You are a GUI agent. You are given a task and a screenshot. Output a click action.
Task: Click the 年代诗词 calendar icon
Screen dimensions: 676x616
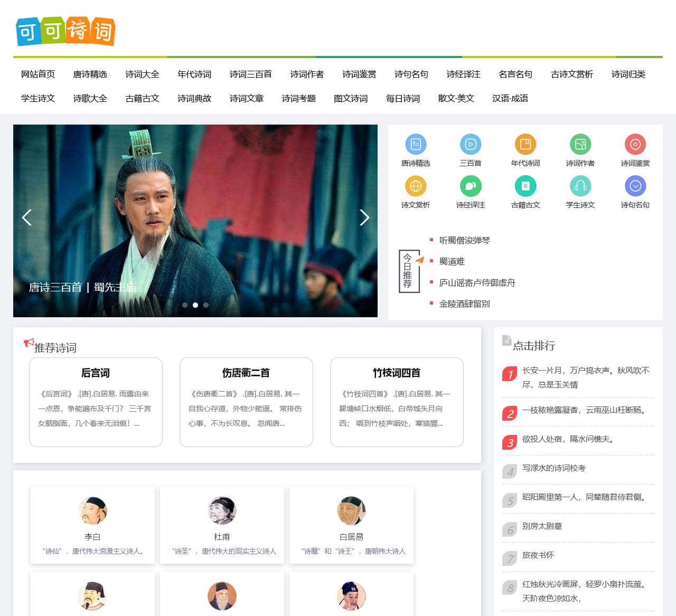[525, 143]
